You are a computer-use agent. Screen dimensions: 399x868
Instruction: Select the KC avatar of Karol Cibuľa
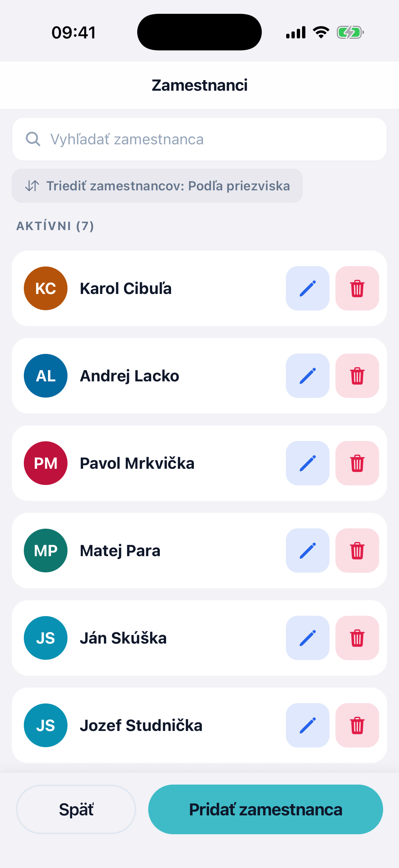pos(45,288)
